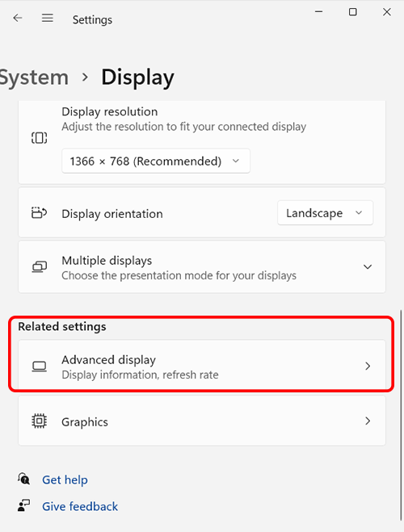Click the Graphics chip icon
Screen dimensions: 404x532
39,421
